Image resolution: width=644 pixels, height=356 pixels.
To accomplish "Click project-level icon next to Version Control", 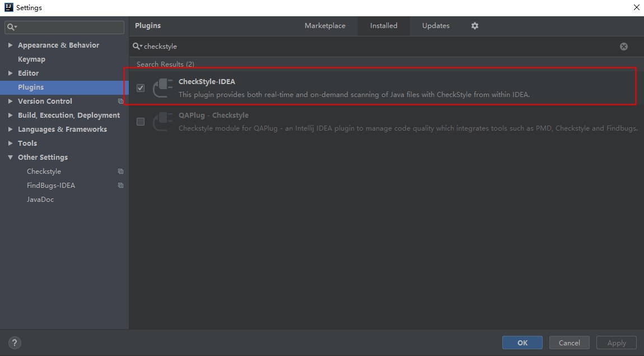I will click(121, 101).
